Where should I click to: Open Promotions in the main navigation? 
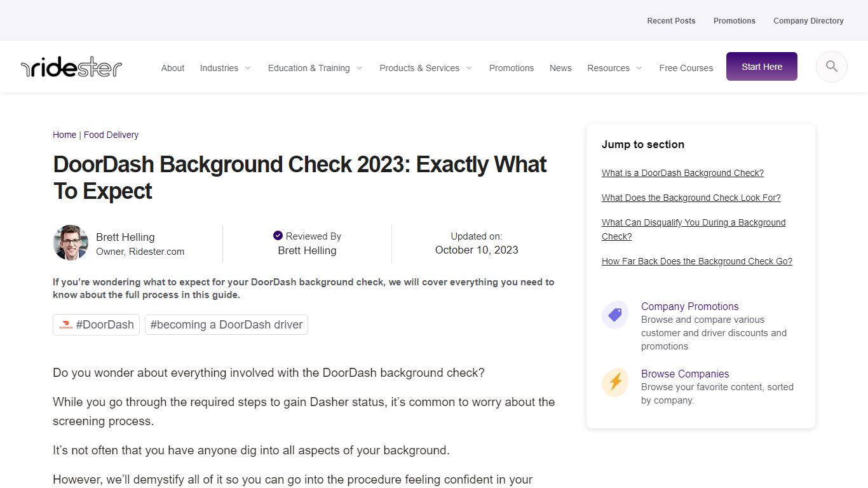[x=512, y=68]
